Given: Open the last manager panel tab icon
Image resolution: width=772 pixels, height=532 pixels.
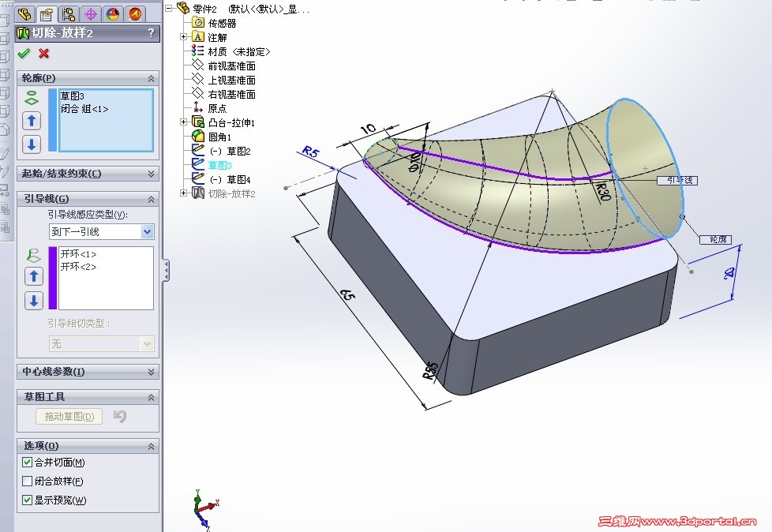Looking at the screenshot, I should tap(135, 13).
